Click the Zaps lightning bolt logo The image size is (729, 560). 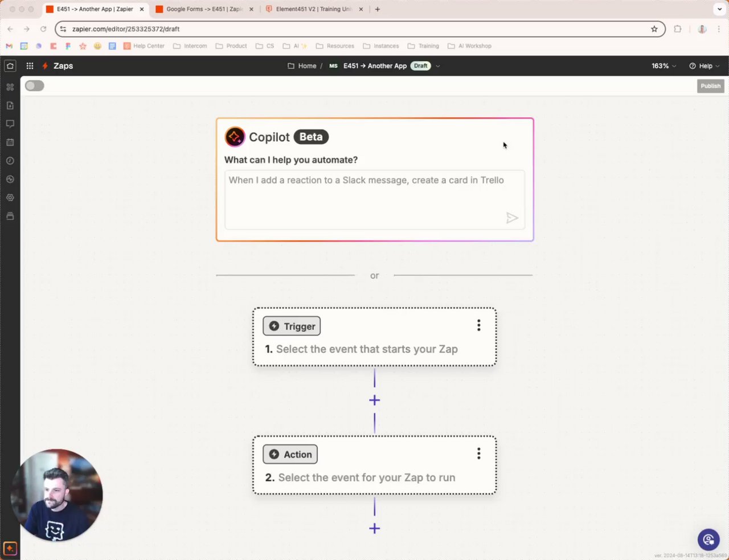tap(45, 66)
